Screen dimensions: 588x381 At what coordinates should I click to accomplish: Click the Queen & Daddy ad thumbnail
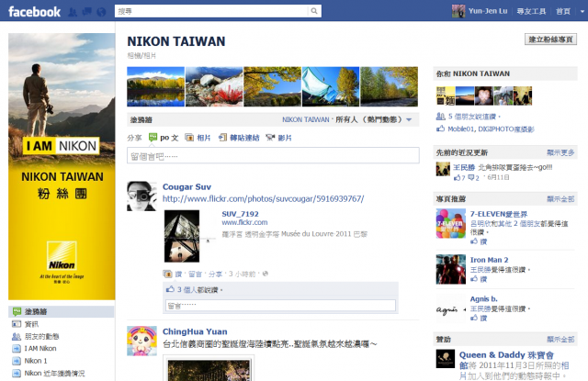tap(446, 359)
